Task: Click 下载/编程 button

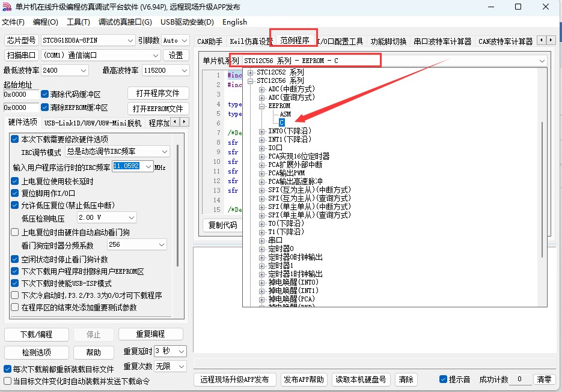Action: (x=36, y=334)
